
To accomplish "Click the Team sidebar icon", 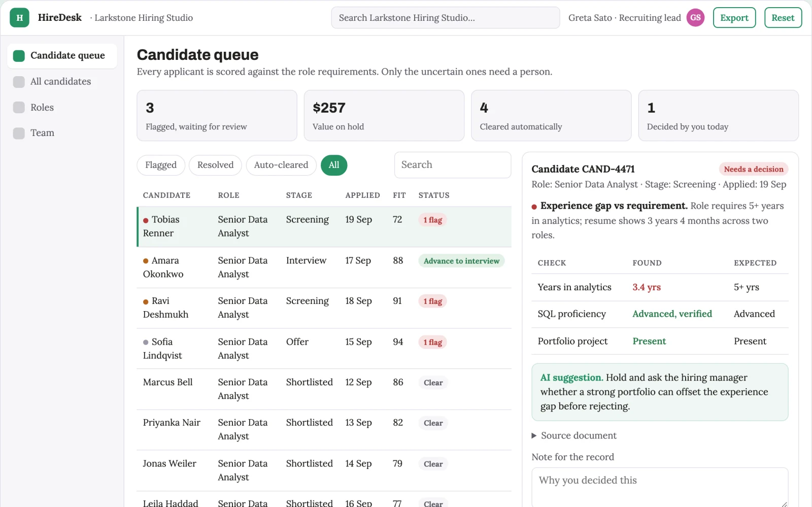I will coord(19,133).
